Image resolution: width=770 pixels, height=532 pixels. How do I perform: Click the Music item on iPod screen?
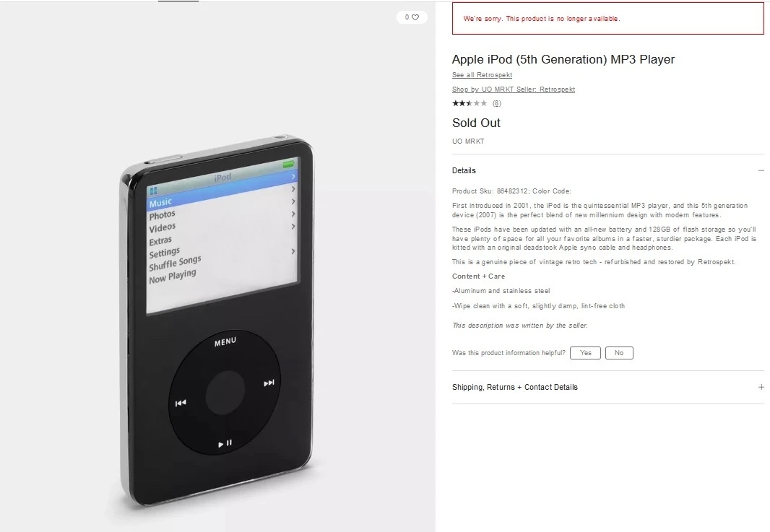[160, 202]
